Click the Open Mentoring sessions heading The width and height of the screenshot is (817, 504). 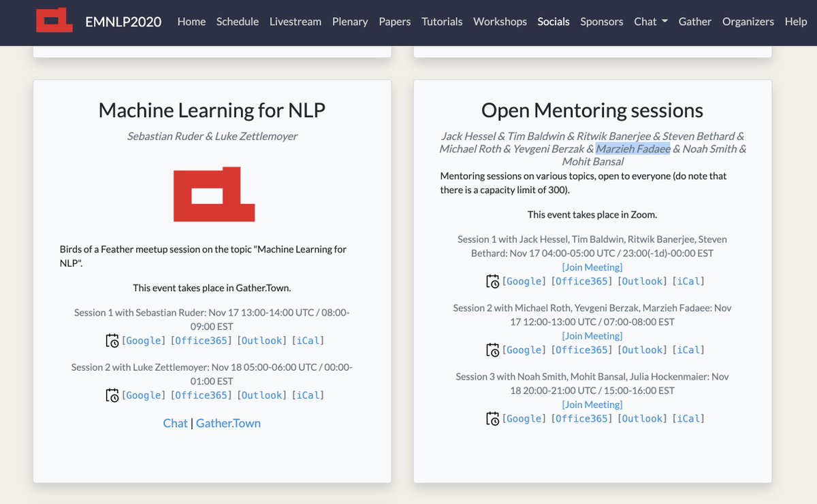[x=592, y=110]
